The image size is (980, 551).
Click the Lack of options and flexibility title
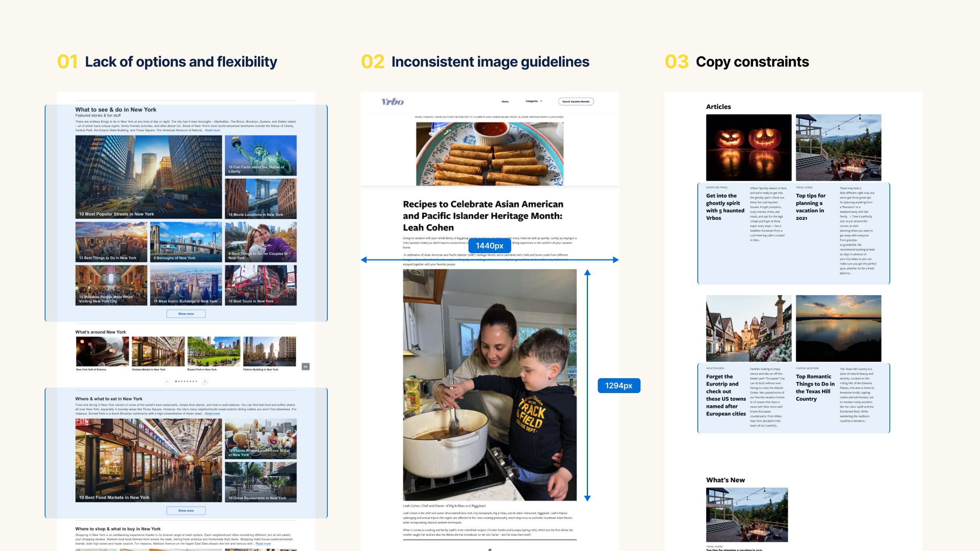(181, 62)
